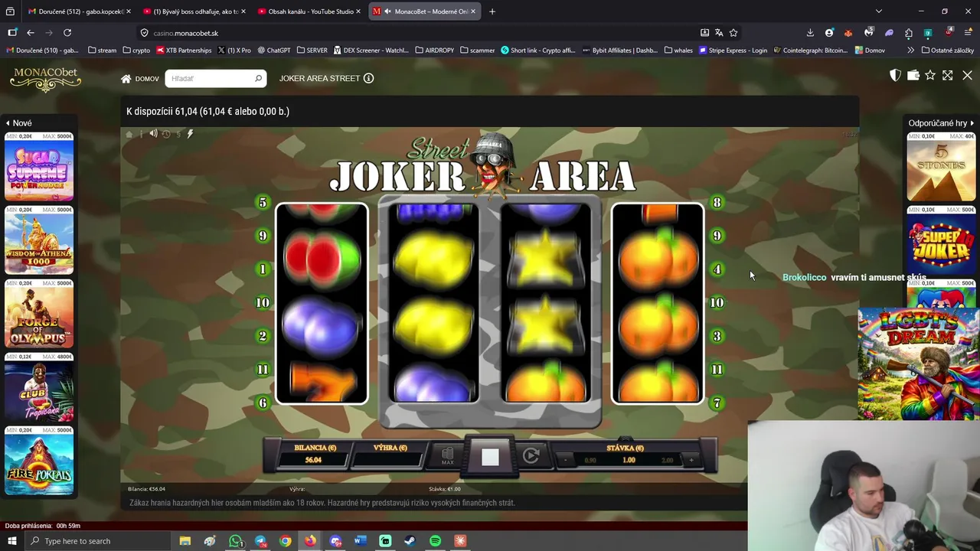The width and height of the screenshot is (980, 551).
Task: Open Fire Portals game thumbnail
Action: click(x=39, y=461)
